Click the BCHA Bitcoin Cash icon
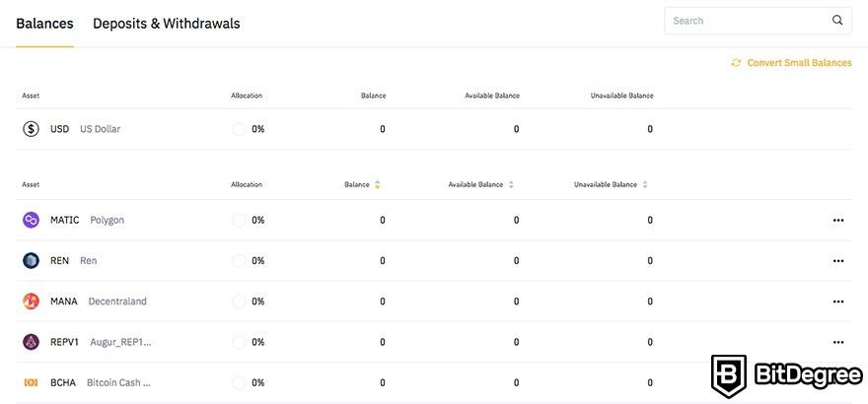868x404 pixels. pos(31,382)
